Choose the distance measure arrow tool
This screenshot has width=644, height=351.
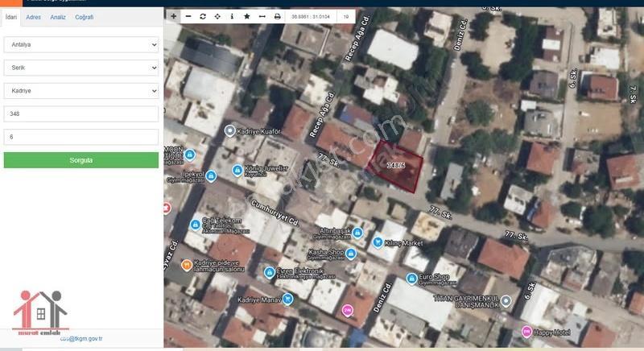click(262, 16)
